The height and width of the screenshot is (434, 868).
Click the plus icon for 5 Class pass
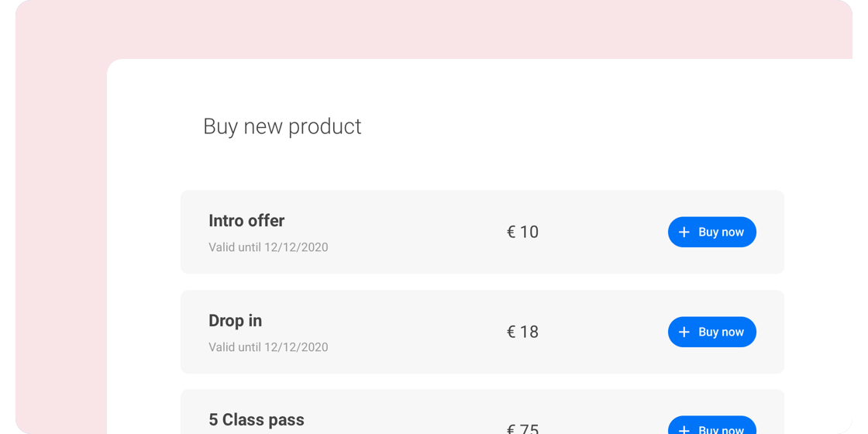pyautogui.click(x=684, y=429)
